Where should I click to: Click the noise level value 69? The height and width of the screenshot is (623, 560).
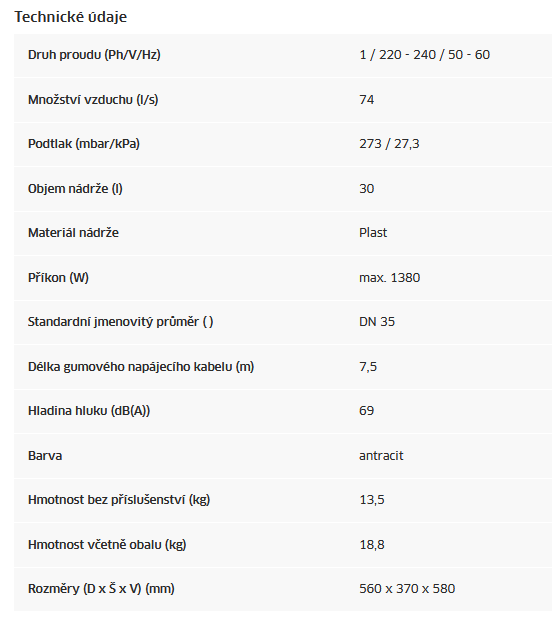366,411
